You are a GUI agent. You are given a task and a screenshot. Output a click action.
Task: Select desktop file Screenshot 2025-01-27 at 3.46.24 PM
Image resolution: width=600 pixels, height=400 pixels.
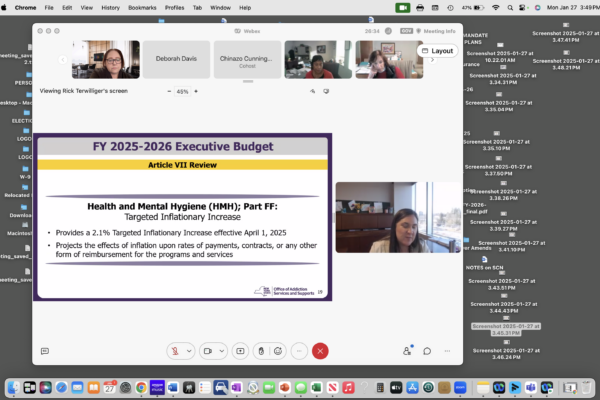[x=506, y=350]
